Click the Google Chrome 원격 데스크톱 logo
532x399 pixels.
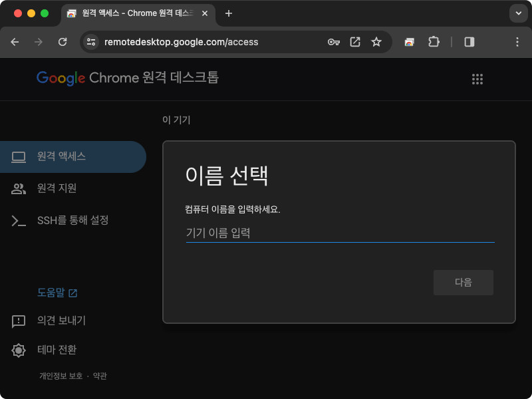(128, 78)
